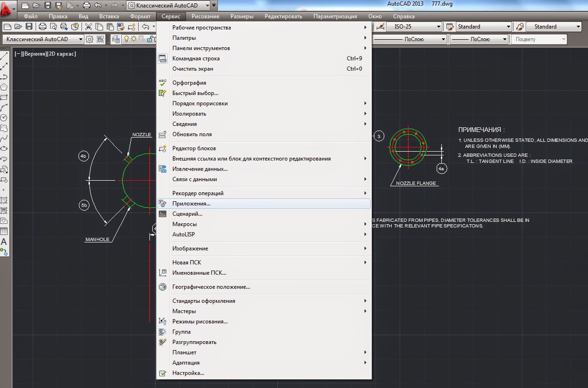Click the Match Properties brush icon
Screen dimensions: 588x388
[x=121, y=27]
